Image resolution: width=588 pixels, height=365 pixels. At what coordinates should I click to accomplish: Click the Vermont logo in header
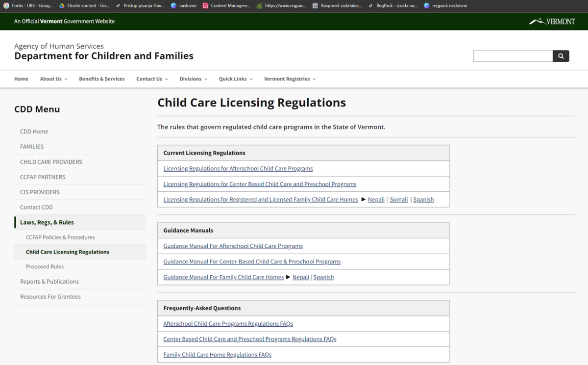[x=552, y=22]
